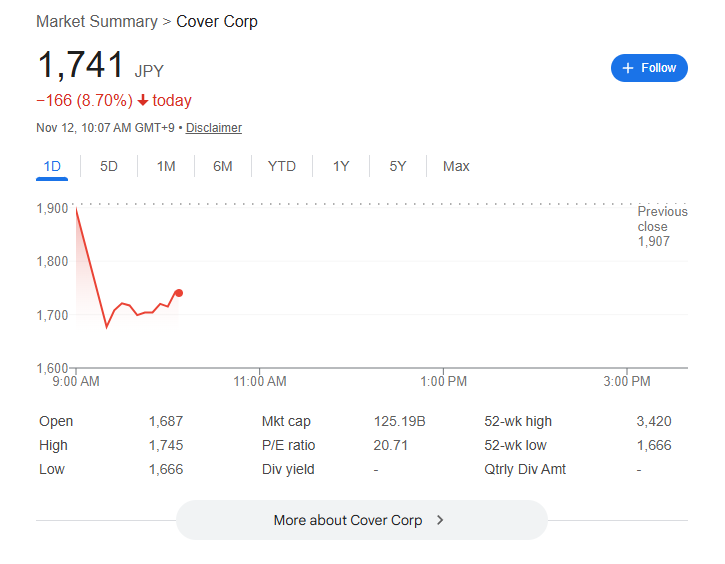This screenshot has width=725, height=564.
Task: Click the Div yield label
Action: point(288,469)
